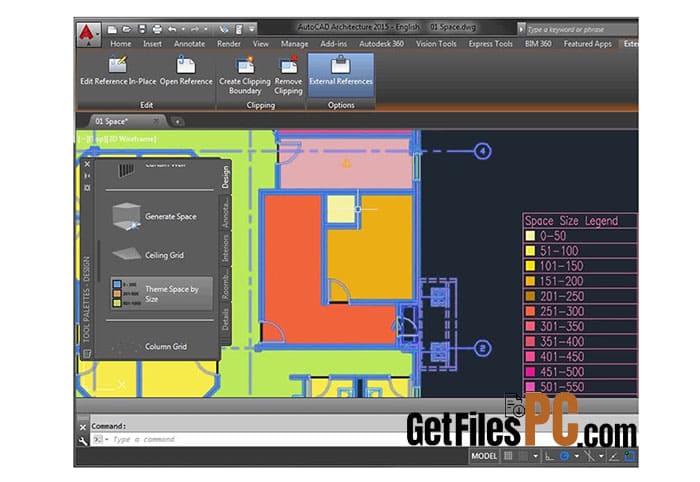Open the Express Tools ribbon tab

click(490, 44)
